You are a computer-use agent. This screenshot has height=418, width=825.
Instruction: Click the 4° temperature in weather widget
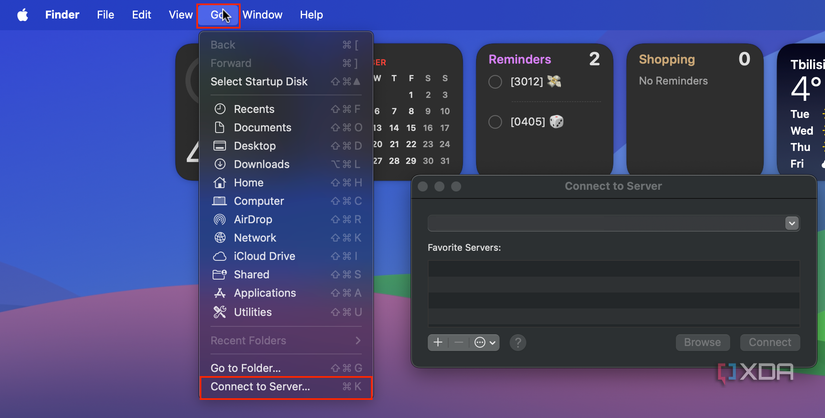point(806,89)
